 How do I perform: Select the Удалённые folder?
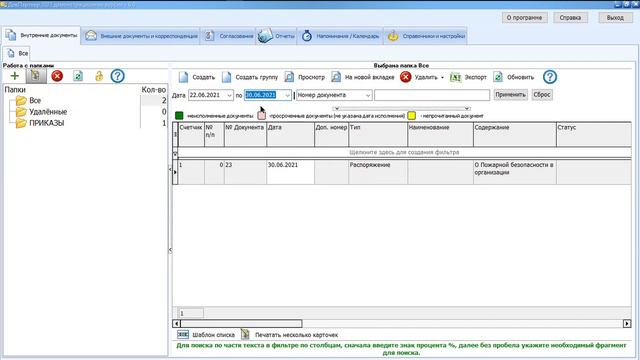point(48,112)
